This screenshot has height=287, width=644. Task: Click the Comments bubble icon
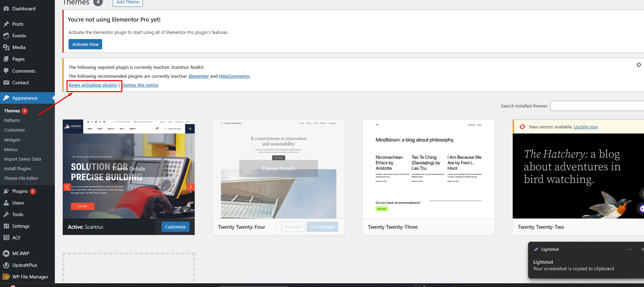[x=6, y=71]
